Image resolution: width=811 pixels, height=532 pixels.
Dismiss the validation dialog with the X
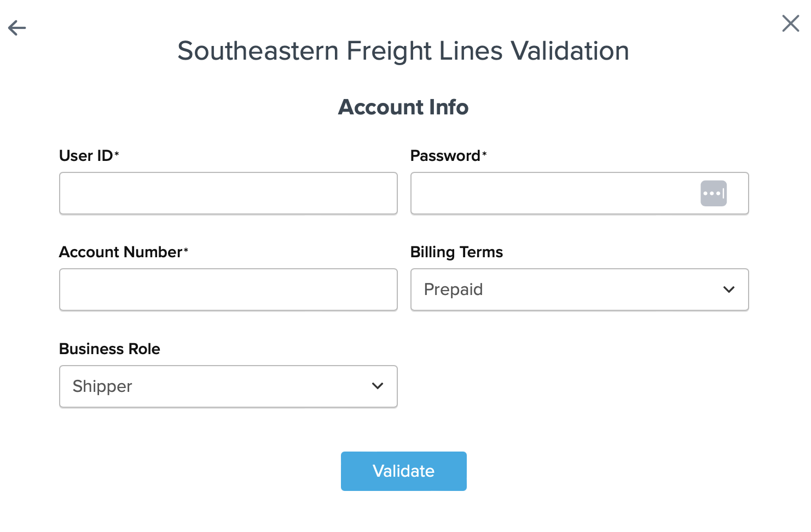790,24
